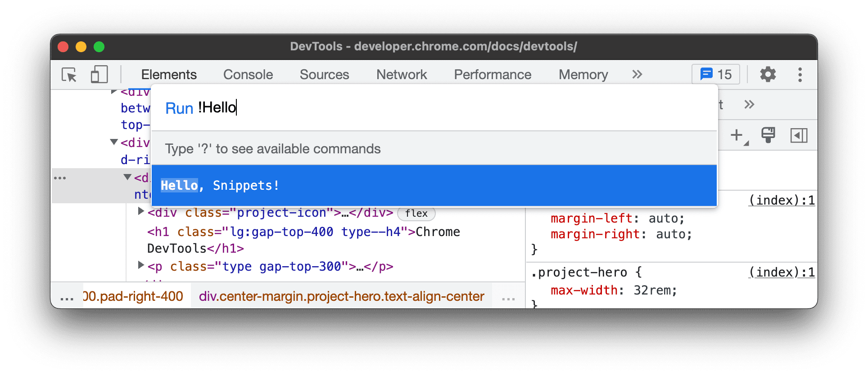Select the div.center-margin.project-hero breadcrumb
This screenshot has width=868, height=375.
point(341,296)
